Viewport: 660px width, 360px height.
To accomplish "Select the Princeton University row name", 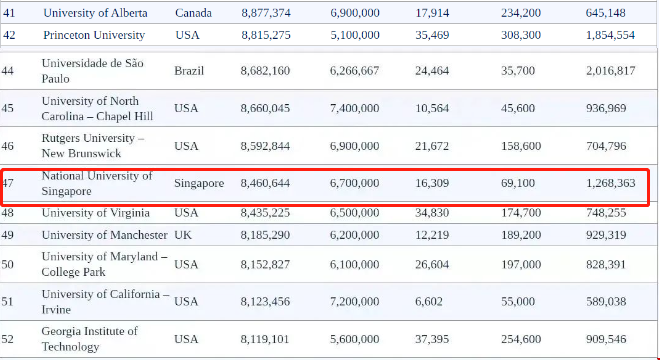I will [94, 35].
